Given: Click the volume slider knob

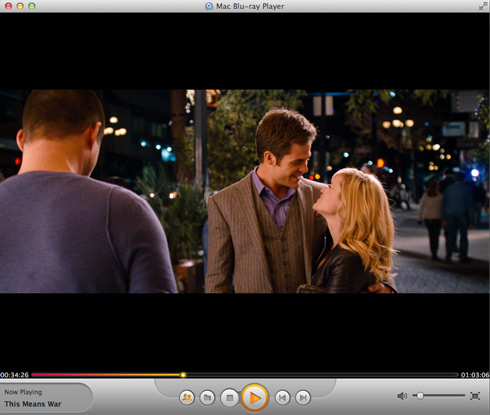Looking at the screenshot, I should pyautogui.click(x=420, y=396).
